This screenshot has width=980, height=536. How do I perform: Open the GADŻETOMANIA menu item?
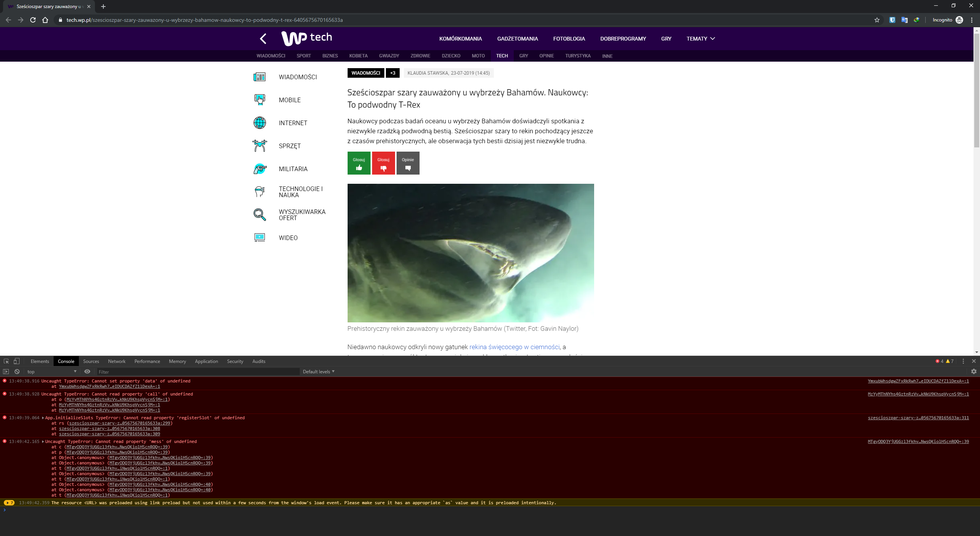517,39
